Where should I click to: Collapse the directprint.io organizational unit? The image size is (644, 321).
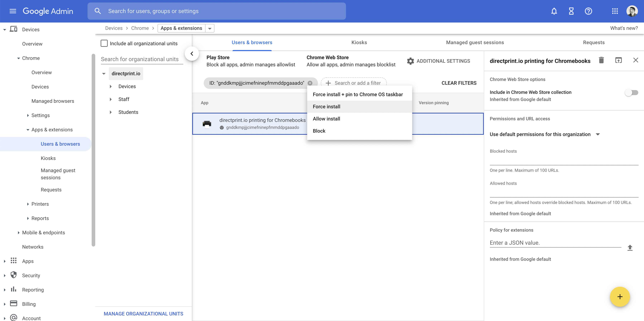pyautogui.click(x=104, y=74)
